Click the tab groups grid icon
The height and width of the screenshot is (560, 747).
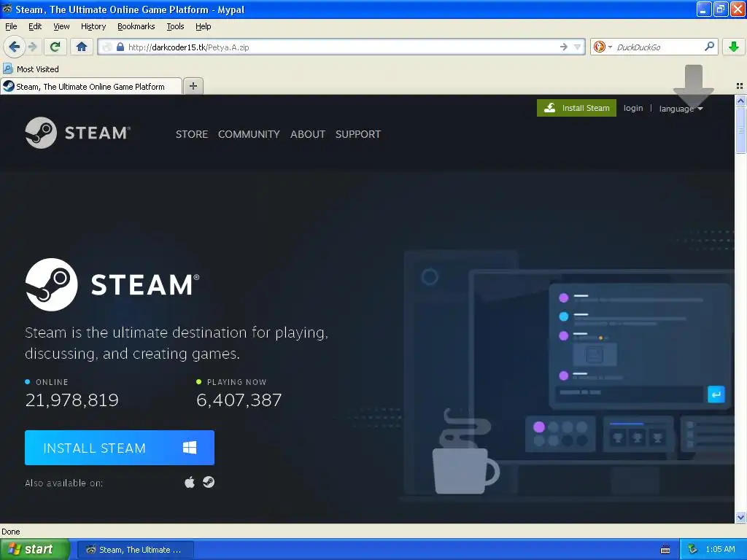(740, 86)
